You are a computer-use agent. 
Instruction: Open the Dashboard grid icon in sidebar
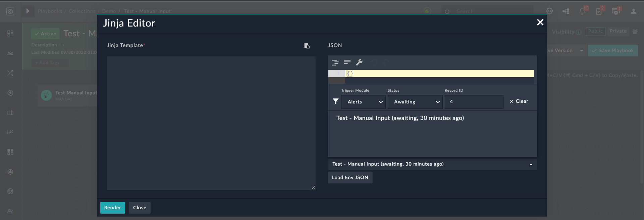pos(10,34)
